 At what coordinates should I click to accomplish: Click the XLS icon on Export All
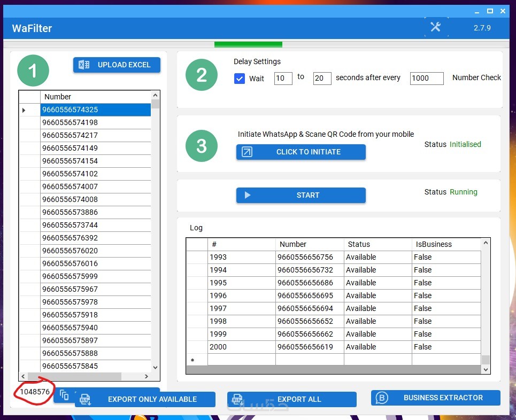click(x=237, y=399)
